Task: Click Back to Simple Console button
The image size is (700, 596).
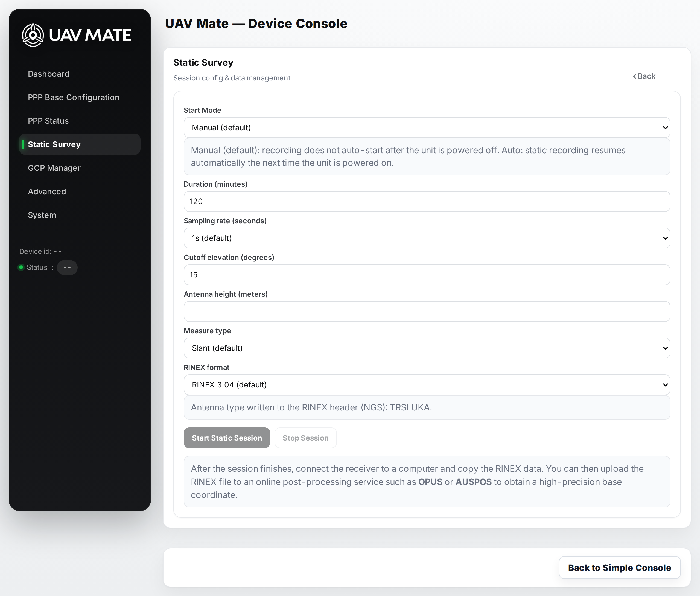Action: pyautogui.click(x=619, y=568)
